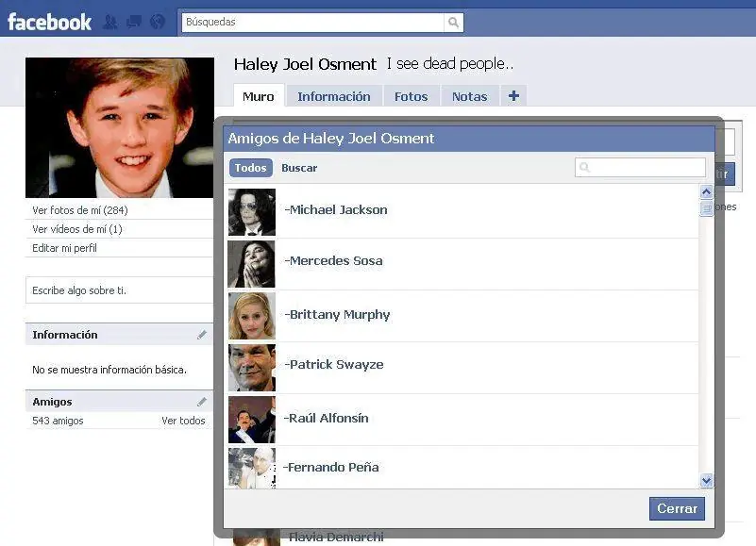Screen dimensions: 756x546
Task: Switch to the Muro tab
Action: pos(259,96)
